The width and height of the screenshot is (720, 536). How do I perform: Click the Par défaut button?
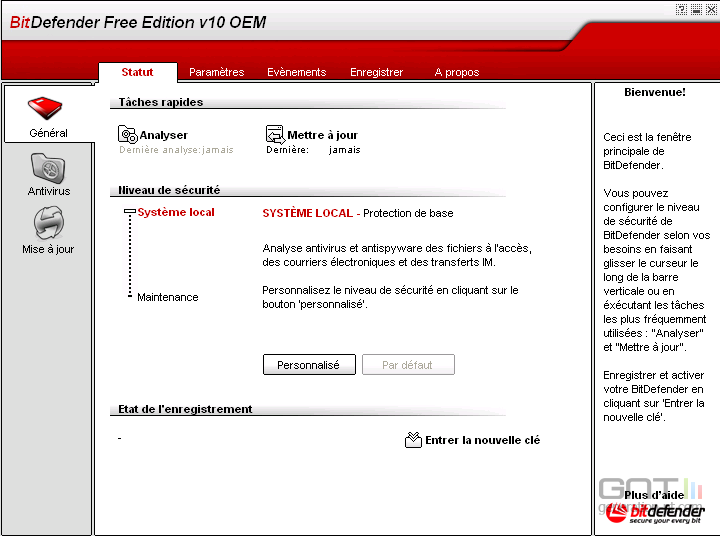pos(408,365)
